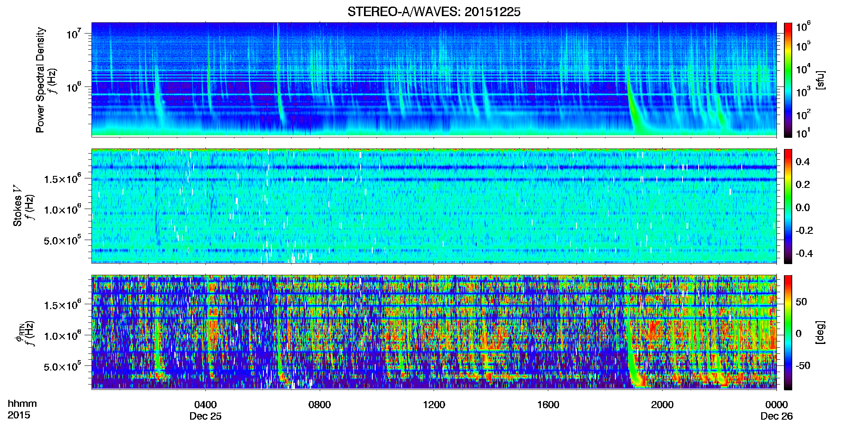Click the plot title STEREO-A/WAVES: 20151225
Viewport: 868px width, 447px height.
point(434,12)
